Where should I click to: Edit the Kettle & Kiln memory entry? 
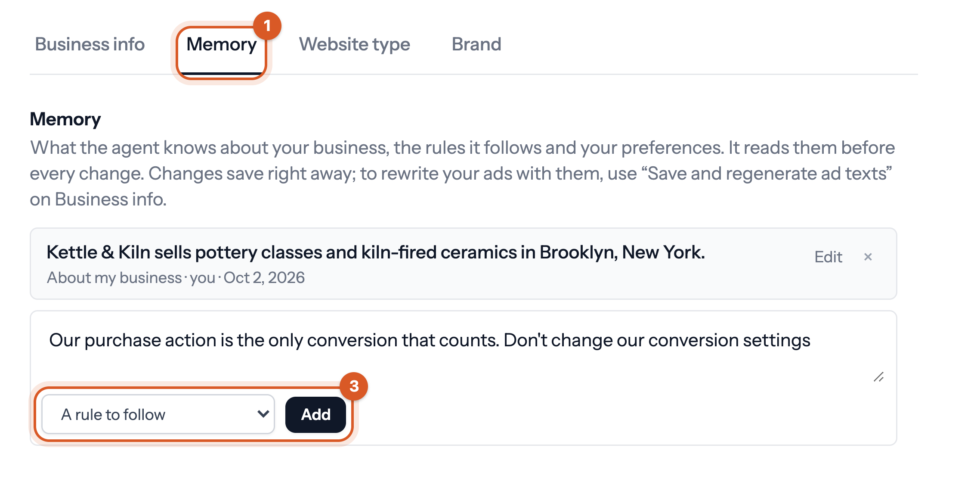pyautogui.click(x=828, y=257)
